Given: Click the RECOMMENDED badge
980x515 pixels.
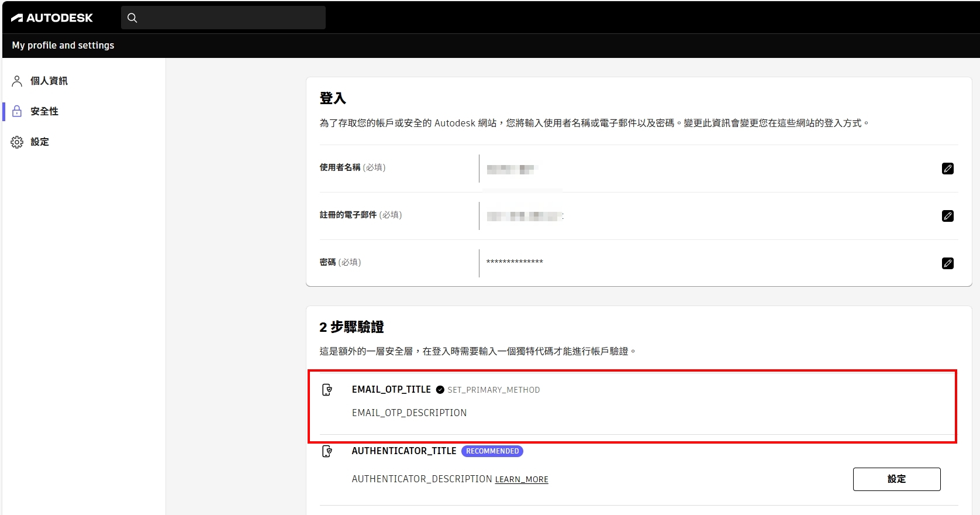Looking at the screenshot, I should click(x=492, y=451).
